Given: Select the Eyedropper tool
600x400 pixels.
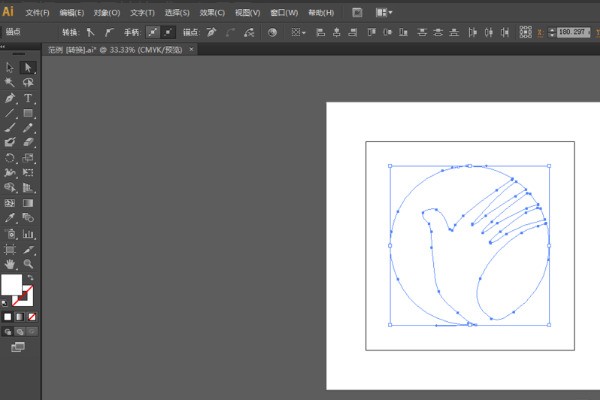Looking at the screenshot, I should (10, 218).
